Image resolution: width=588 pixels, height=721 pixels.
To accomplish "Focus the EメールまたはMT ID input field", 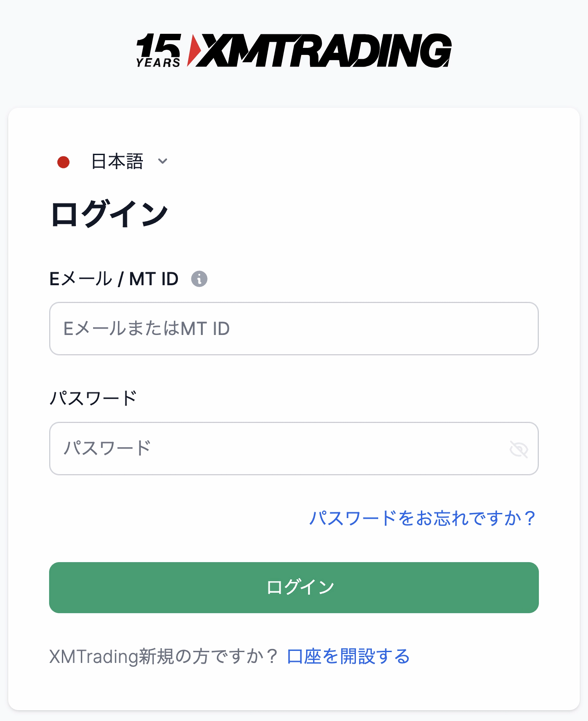I will [294, 328].
